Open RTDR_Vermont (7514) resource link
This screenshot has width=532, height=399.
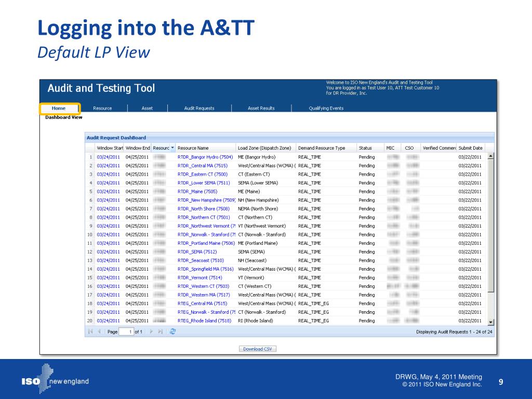tap(200, 277)
